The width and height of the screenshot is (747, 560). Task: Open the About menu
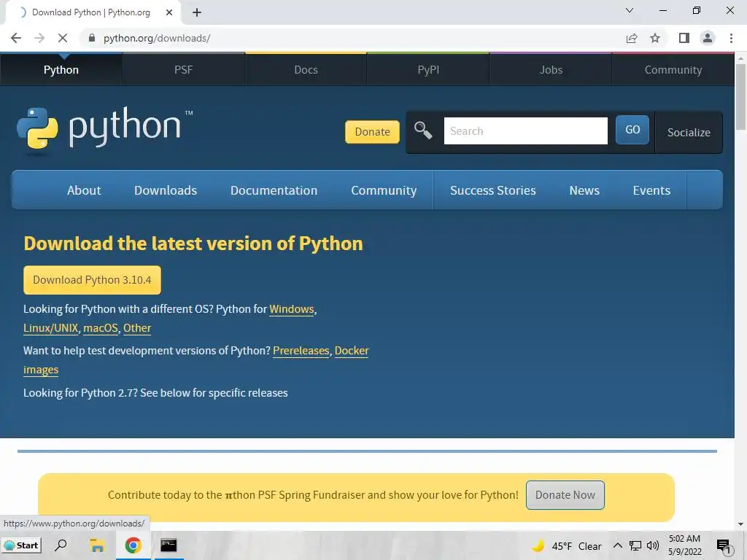pos(84,190)
